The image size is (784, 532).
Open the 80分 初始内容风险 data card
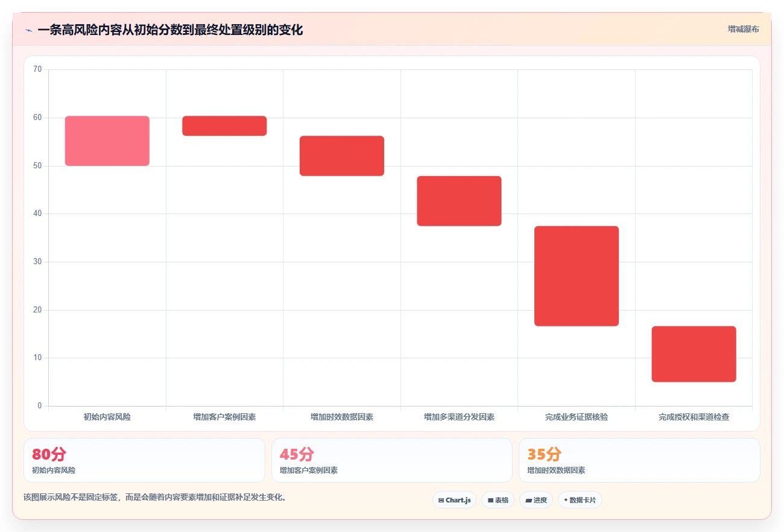pyautogui.click(x=144, y=460)
